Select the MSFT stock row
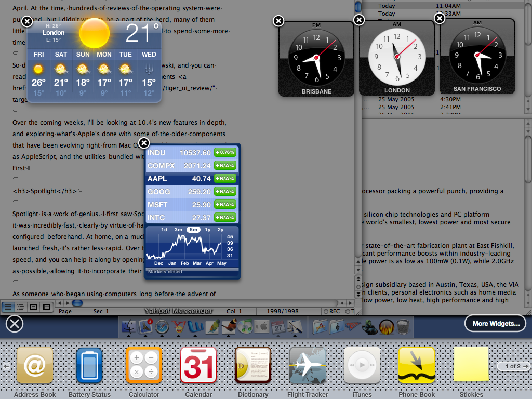The image size is (532, 399). click(192, 205)
